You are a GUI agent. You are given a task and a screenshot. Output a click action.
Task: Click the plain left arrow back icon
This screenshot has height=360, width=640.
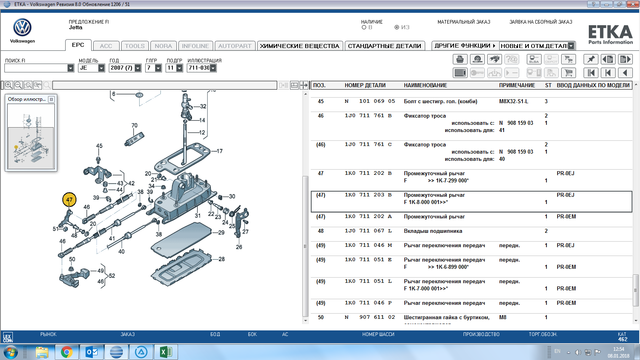pos(625,73)
